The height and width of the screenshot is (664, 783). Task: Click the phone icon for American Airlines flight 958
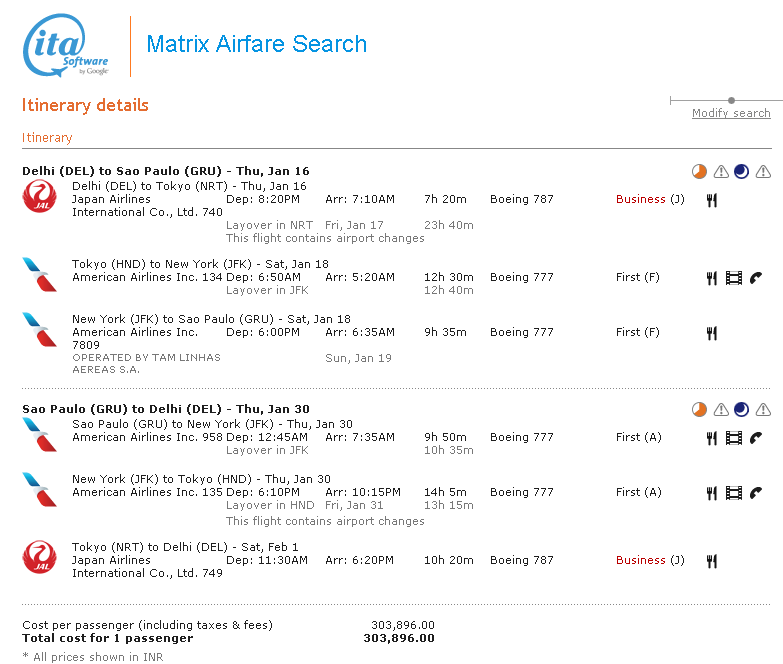[756, 438]
